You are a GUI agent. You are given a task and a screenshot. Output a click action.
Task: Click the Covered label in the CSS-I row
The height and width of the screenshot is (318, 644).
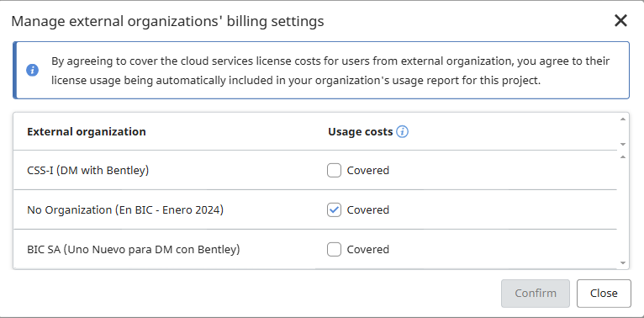point(368,171)
